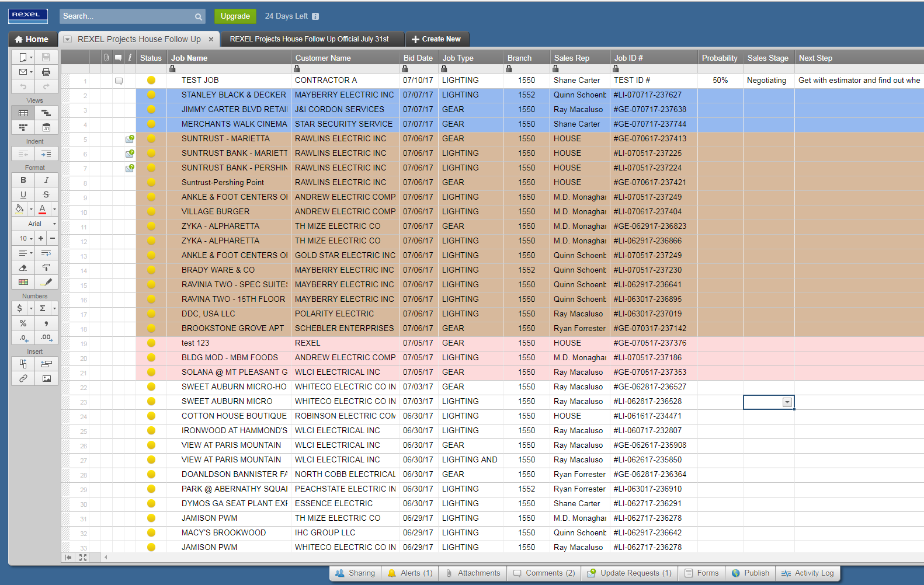Open the Sales Stage dropdown in row 23
The image size is (924, 585).
click(787, 402)
